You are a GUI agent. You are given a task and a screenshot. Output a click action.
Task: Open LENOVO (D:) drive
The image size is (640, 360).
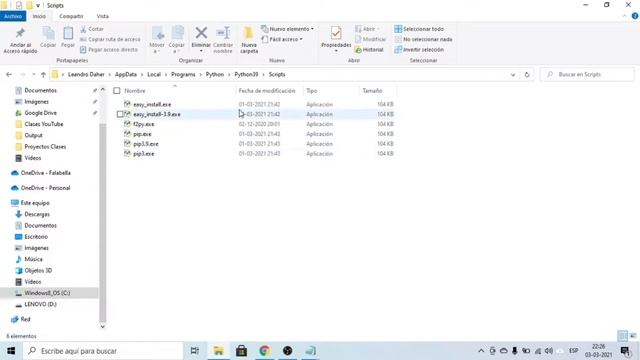40,304
